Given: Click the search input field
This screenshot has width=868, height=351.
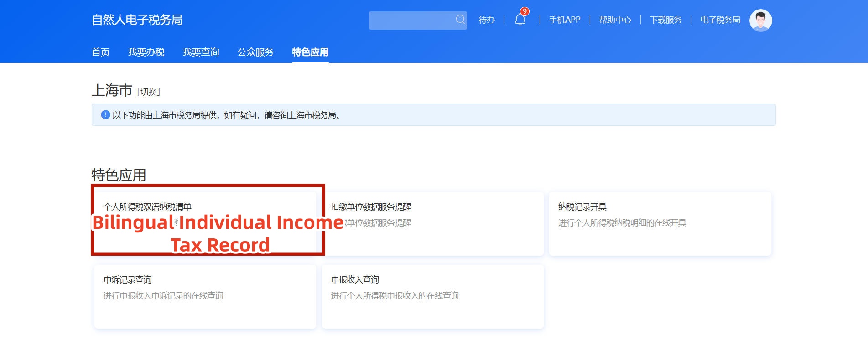Looking at the screenshot, I should point(411,21).
